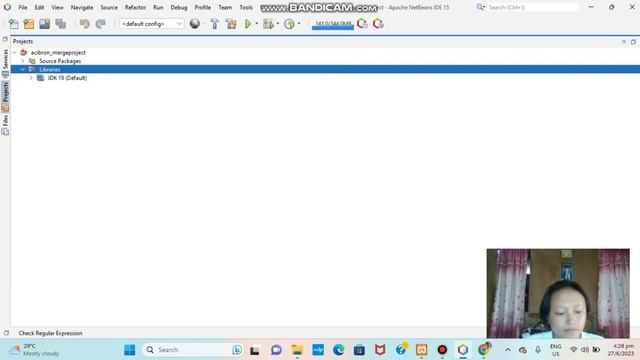Image resolution: width=640 pixels, height=360 pixels.
Task: Click the Projects panel title tab
Action: pos(23,41)
